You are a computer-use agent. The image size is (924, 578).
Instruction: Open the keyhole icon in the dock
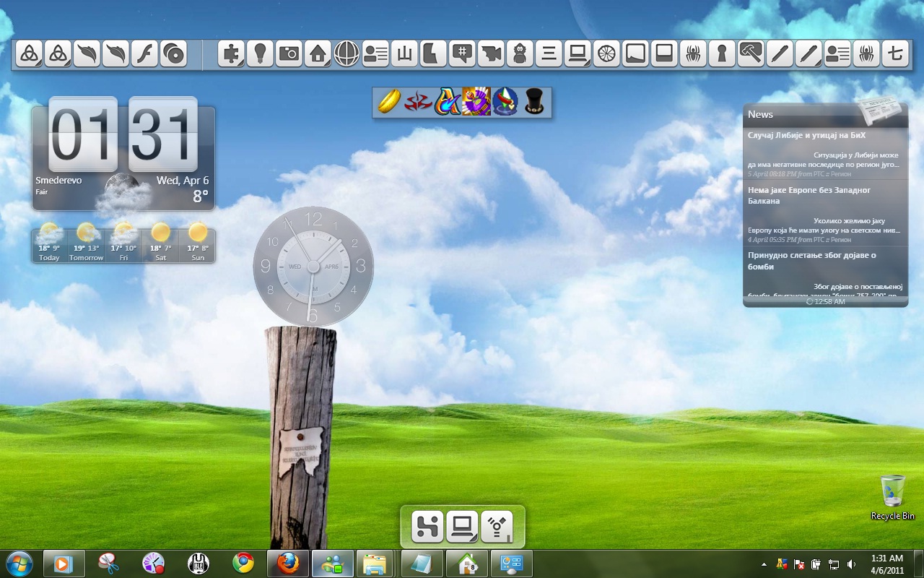point(722,54)
